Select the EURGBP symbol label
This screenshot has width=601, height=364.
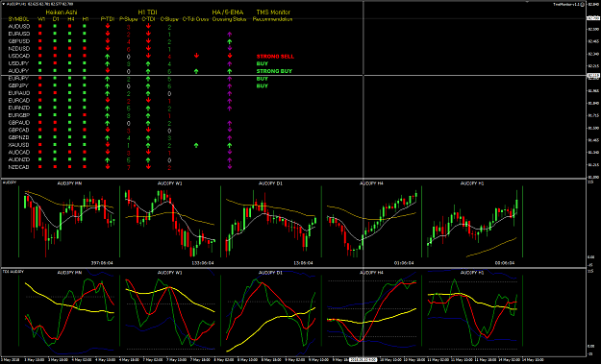(x=19, y=115)
